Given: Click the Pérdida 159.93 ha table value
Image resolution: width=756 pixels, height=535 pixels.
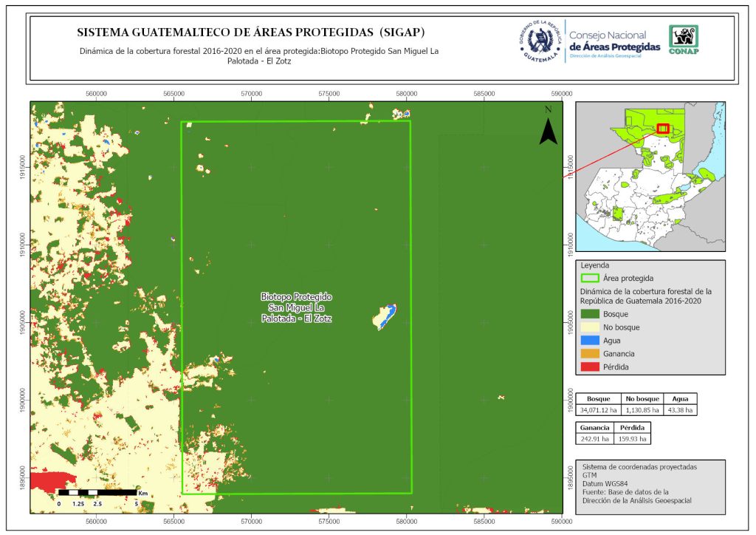Looking at the screenshot, I should (633, 438).
